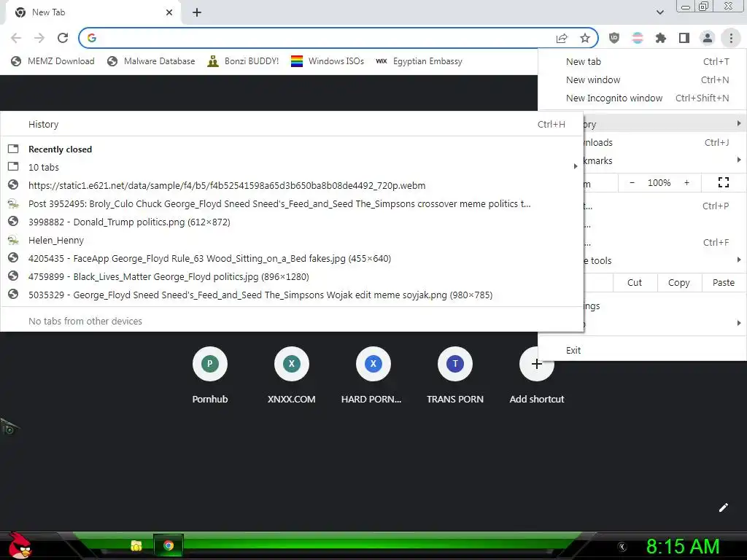Click the Chrome taskbar icon
The height and width of the screenshot is (560, 747).
pos(169,545)
